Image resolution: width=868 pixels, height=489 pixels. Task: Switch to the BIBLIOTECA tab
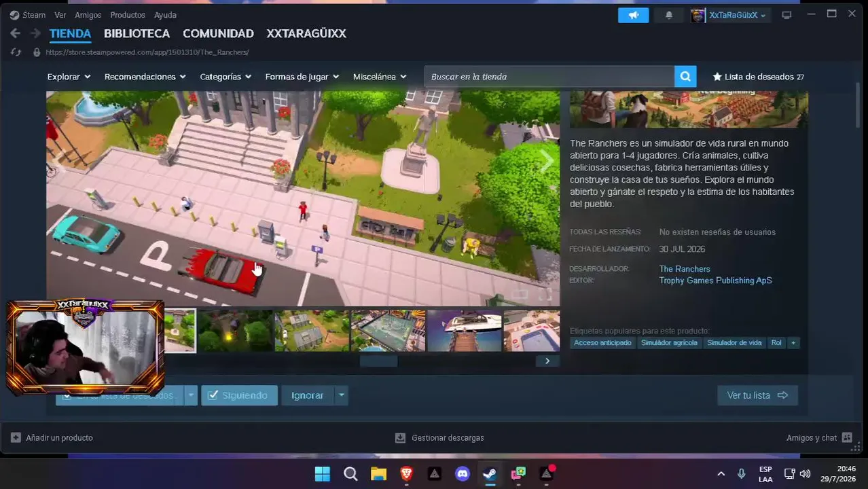[x=137, y=33]
